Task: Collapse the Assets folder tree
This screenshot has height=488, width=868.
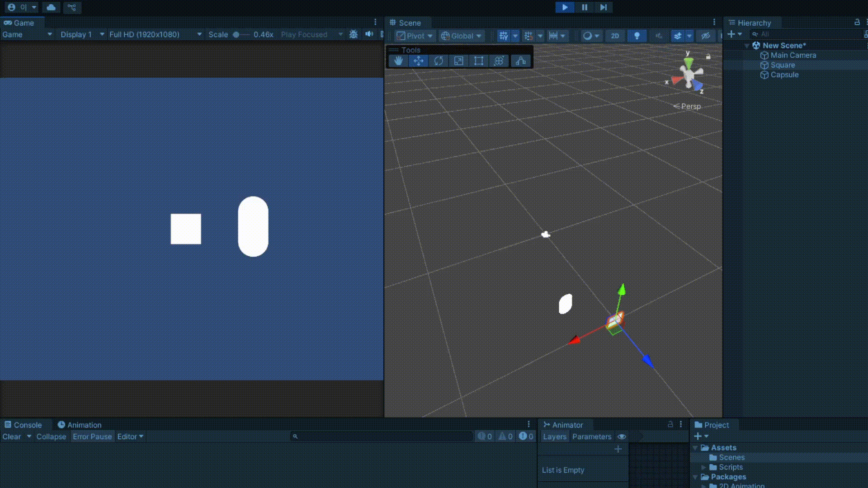Action: pos(695,447)
